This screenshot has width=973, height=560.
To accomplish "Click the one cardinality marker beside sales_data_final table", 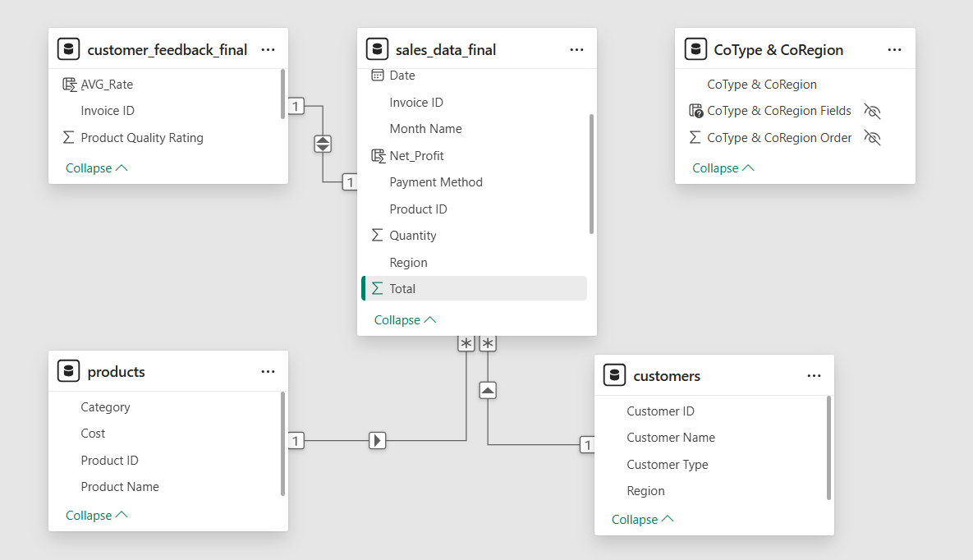I will tap(350, 182).
